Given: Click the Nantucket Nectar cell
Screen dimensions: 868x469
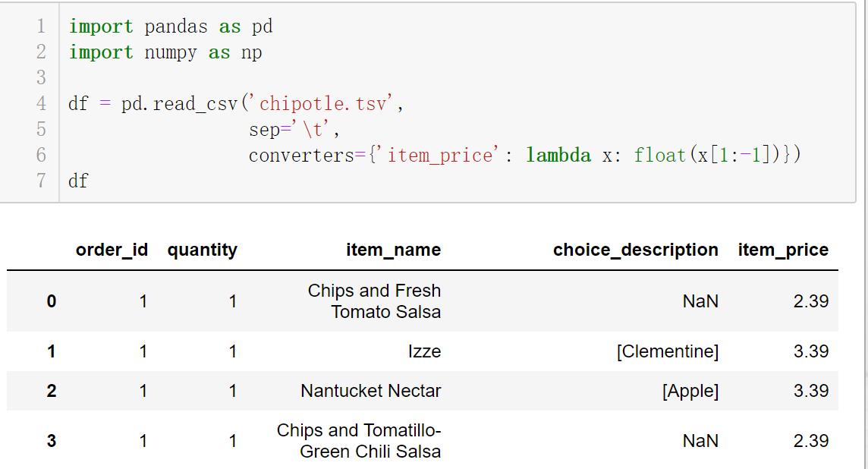Looking at the screenshot, I should (x=370, y=391).
